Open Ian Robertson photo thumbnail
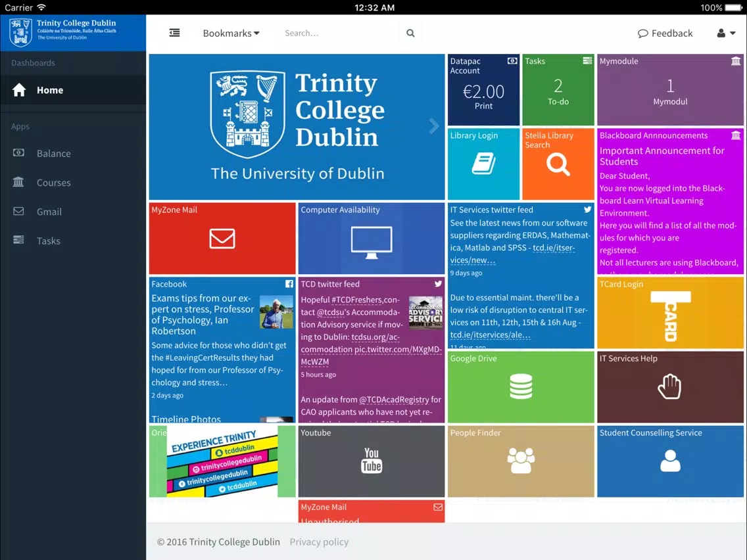Viewport: 747px width, 560px height. (x=276, y=312)
